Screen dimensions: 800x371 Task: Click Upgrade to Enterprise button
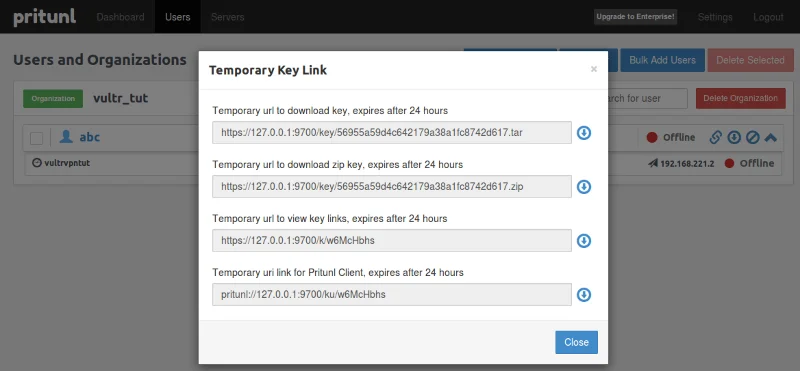pyautogui.click(x=635, y=17)
